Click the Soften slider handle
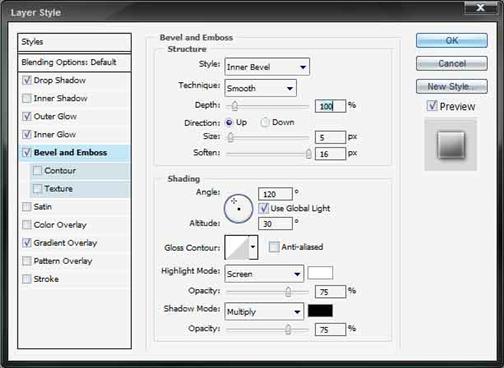 click(x=309, y=154)
